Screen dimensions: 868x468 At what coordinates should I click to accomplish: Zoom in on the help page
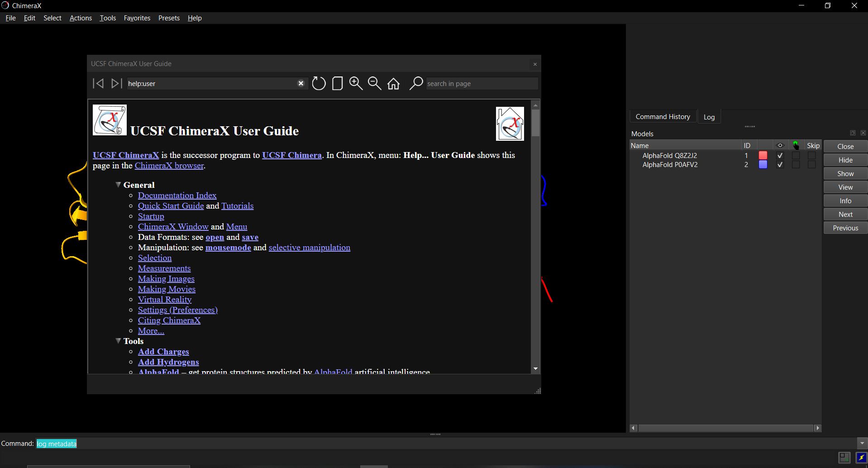pyautogui.click(x=356, y=83)
